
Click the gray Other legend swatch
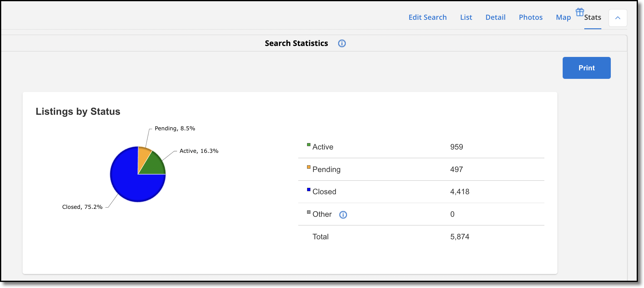click(309, 212)
